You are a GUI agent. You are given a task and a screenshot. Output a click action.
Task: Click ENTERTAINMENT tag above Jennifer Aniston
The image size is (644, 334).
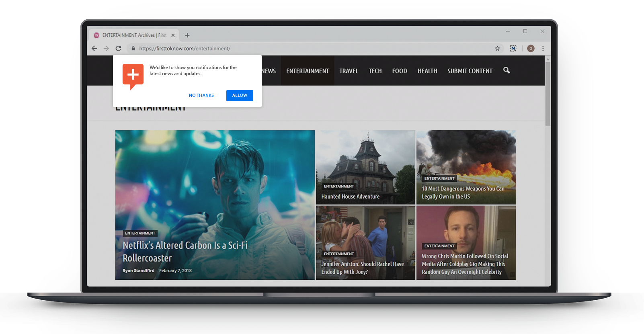(x=339, y=254)
